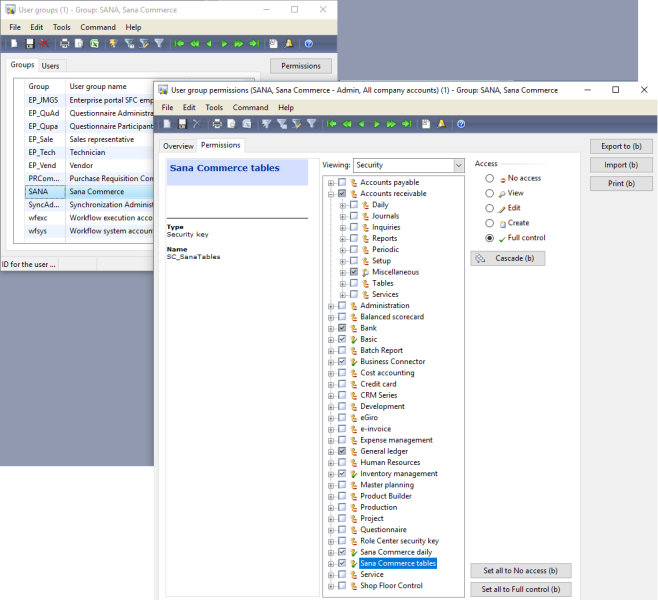
Task: Select the wfsys group row
Action: [89, 231]
